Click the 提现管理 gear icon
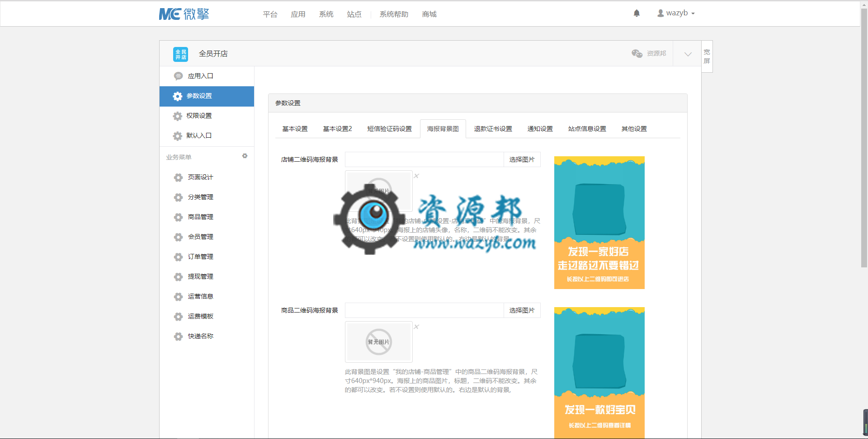 click(x=178, y=277)
